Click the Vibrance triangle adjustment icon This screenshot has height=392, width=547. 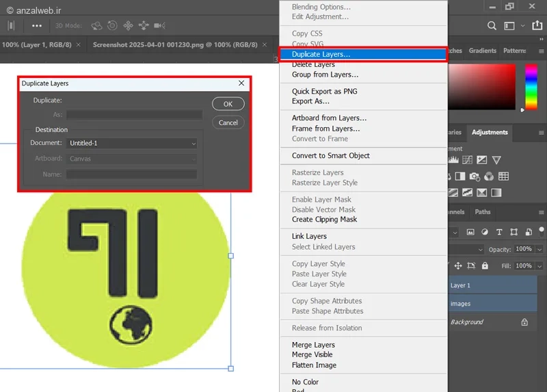click(496, 160)
